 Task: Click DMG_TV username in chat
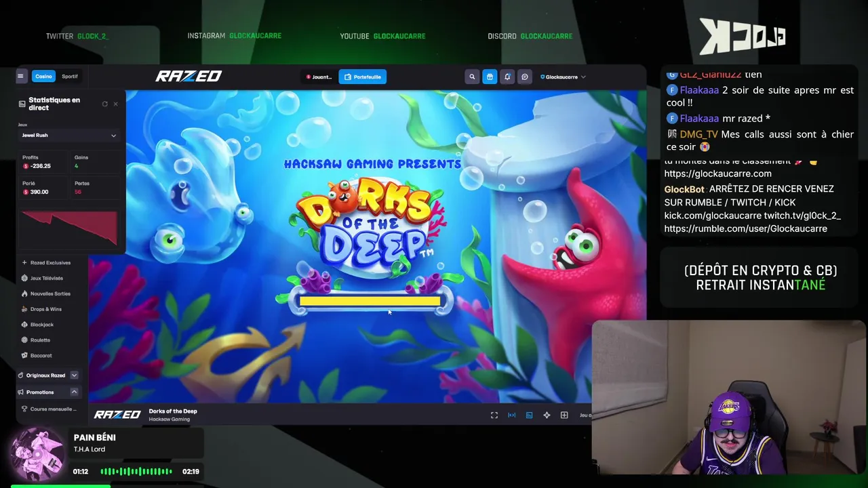[698, 134]
